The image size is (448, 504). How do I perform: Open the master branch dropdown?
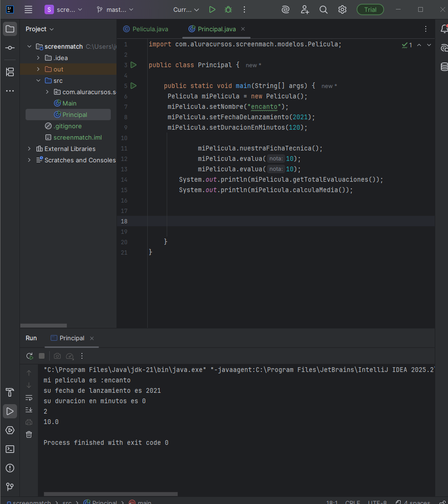click(115, 9)
